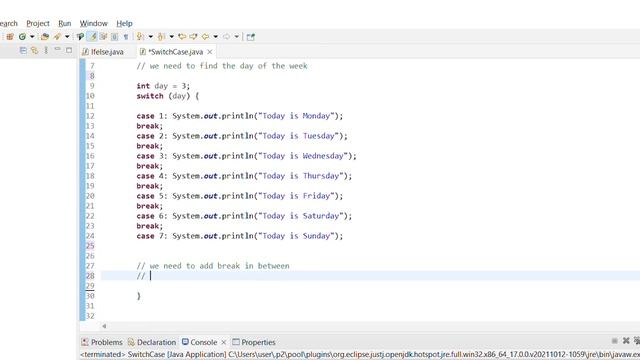This screenshot has width=640, height=360.
Task: Open the Window menu
Action: 93,24
